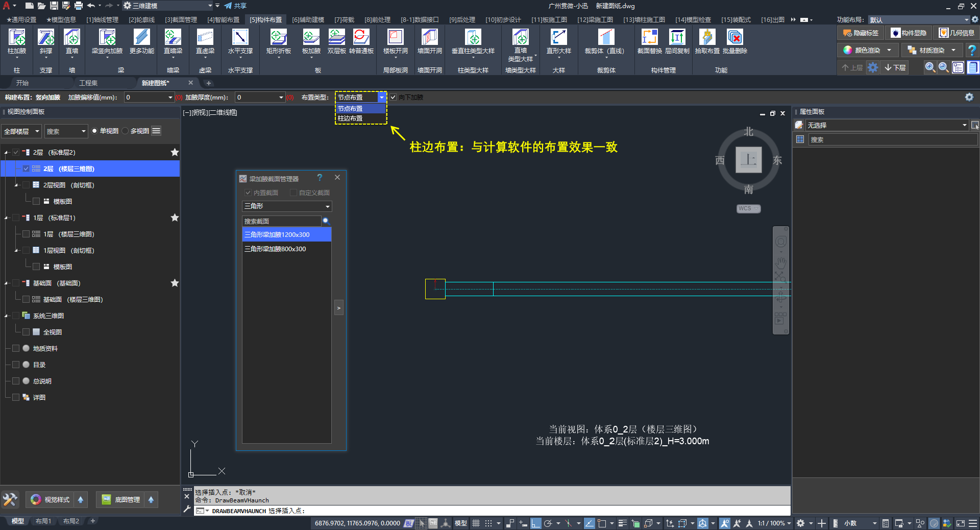Screen dimensions: 980x530
Task: Open the [7]荷载 ribbon tab
Action: (x=344, y=20)
